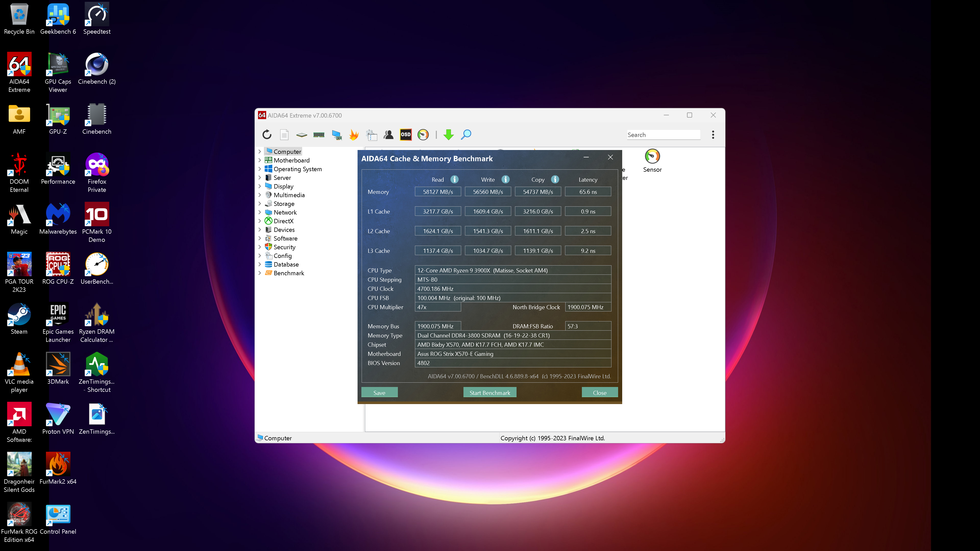Toggle the OSD panel icon
This screenshot has height=551, width=980.
tap(406, 135)
